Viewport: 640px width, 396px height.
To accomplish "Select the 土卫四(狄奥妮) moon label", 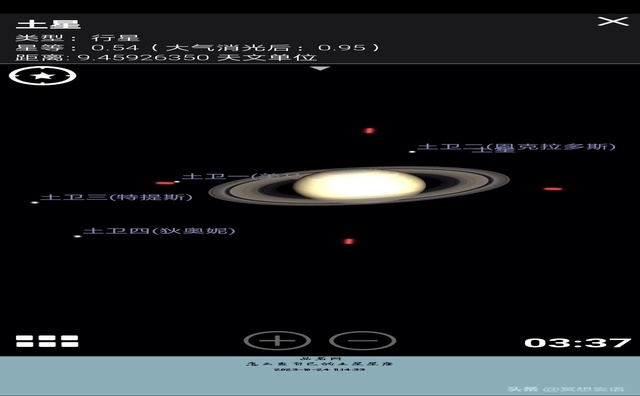I will (x=159, y=231).
